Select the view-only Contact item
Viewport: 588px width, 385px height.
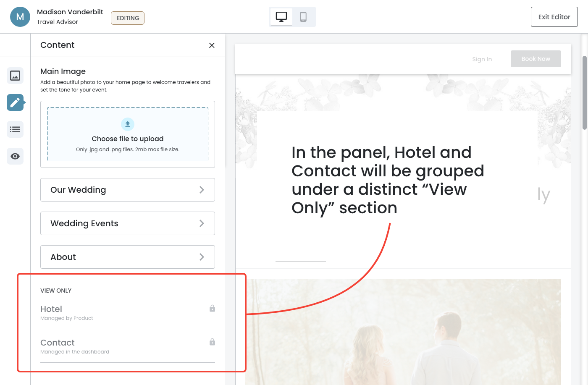(58, 343)
